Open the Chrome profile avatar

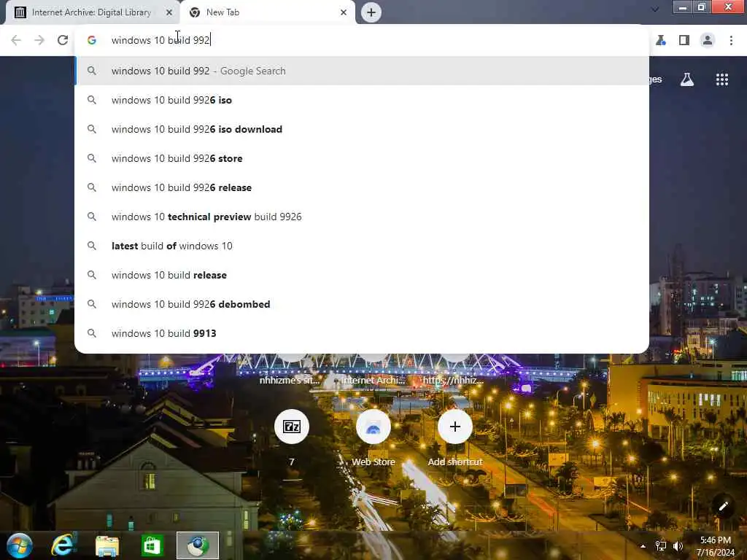click(x=708, y=41)
